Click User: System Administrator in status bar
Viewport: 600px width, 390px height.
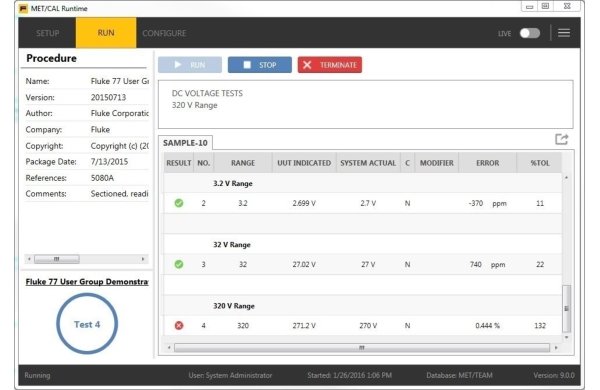tap(230, 375)
